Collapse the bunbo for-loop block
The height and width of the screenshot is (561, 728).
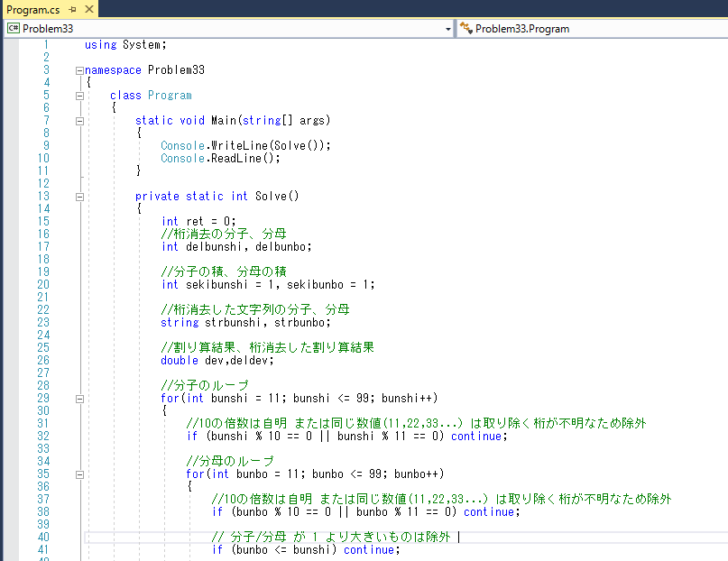(79, 474)
